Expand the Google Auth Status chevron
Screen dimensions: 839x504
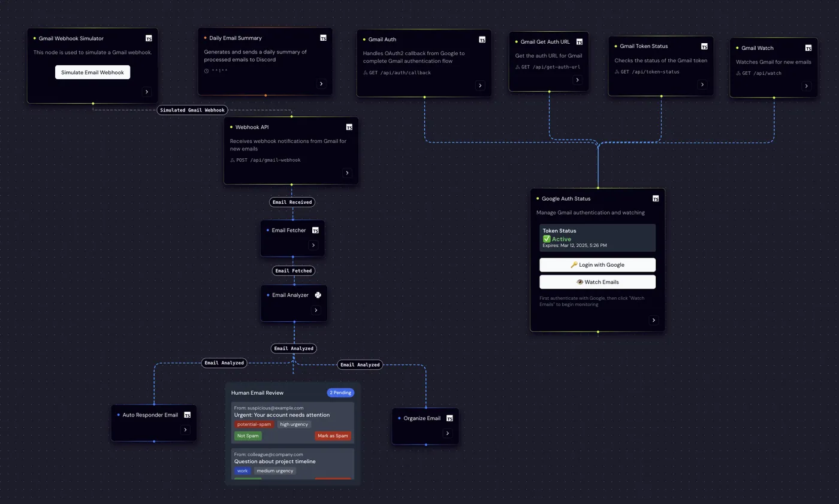point(654,320)
